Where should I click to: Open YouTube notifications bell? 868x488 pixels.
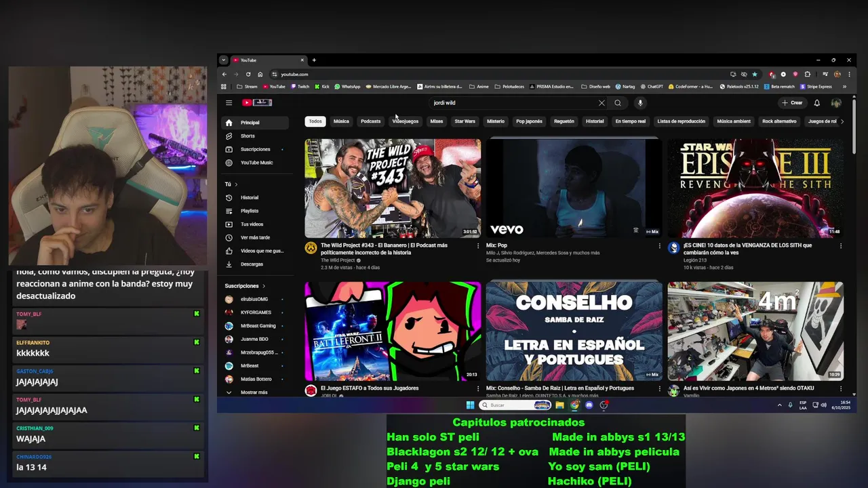click(x=817, y=103)
